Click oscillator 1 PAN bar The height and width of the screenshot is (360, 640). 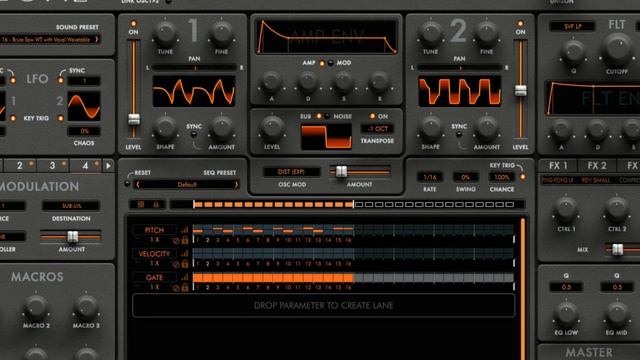pyautogui.click(x=194, y=68)
